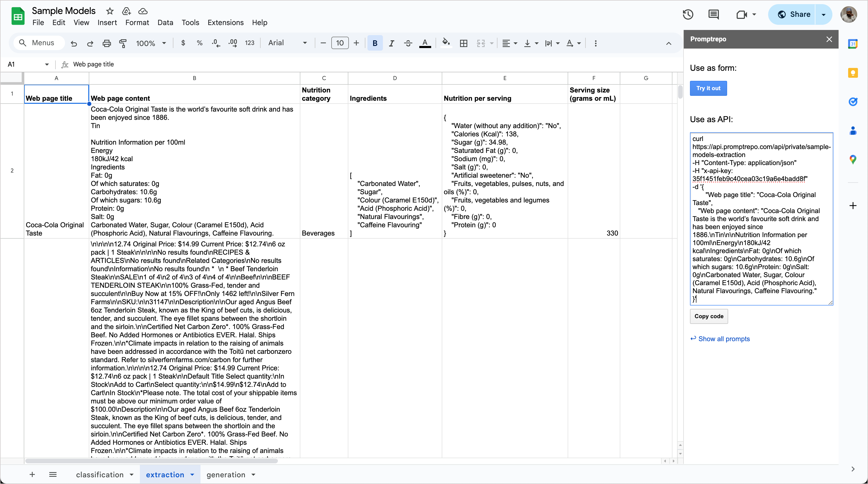Open Google Maps side panel icon
The height and width of the screenshot is (484, 868).
coord(853,160)
